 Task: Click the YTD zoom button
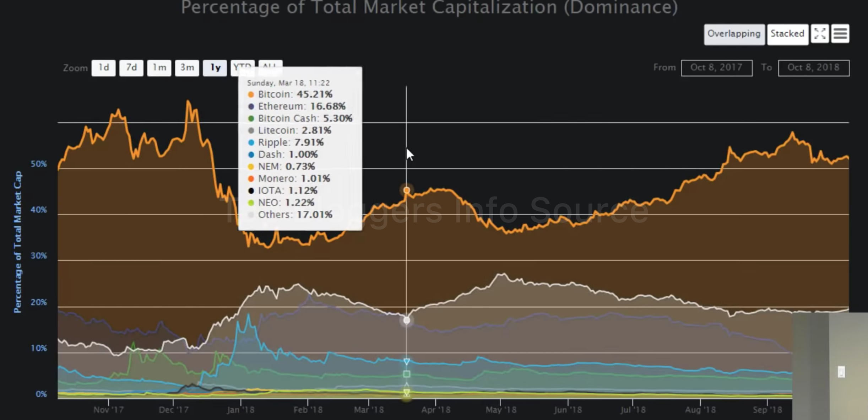tap(242, 65)
